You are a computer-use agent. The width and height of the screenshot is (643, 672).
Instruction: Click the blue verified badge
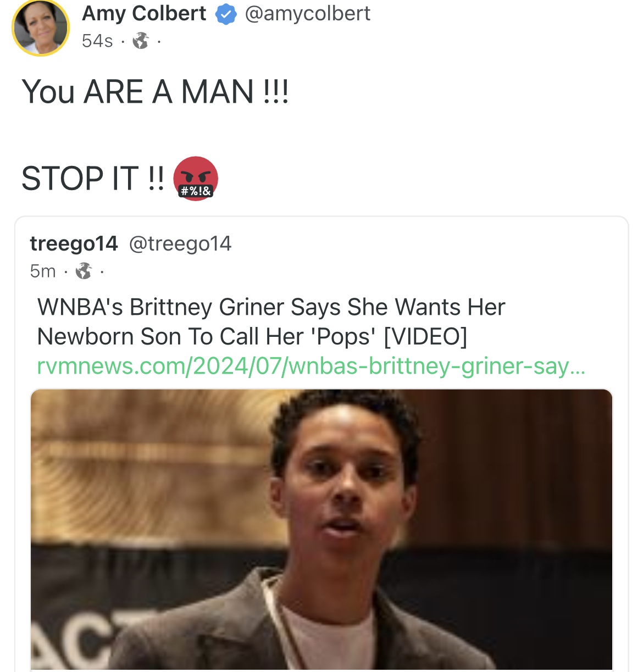[226, 14]
